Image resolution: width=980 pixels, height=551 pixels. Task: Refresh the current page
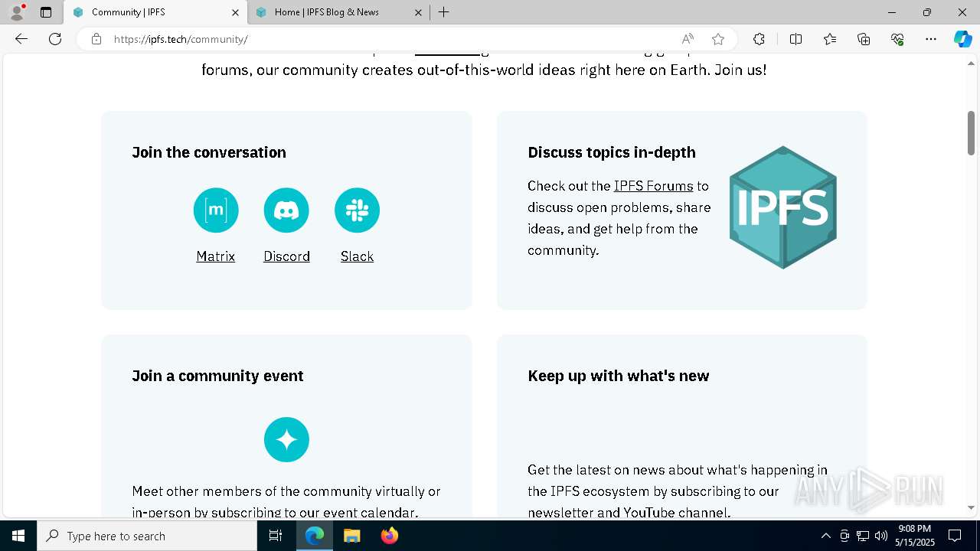pyautogui.click(x=55, y=39)
